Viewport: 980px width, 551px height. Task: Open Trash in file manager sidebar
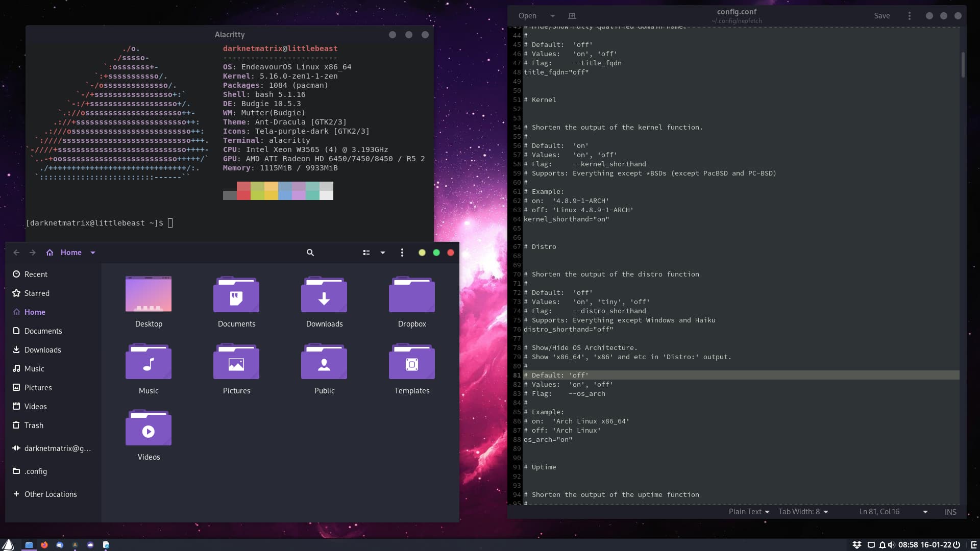point(53,425)
